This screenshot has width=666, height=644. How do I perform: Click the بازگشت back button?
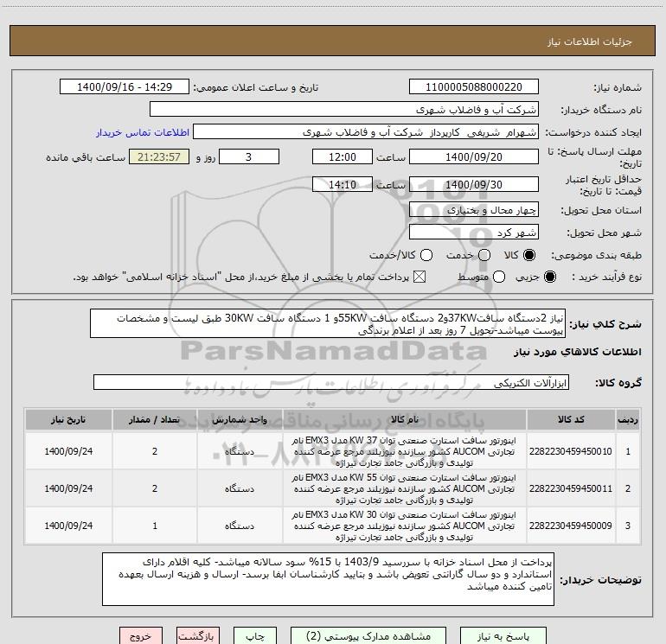[x=198, y=636]
